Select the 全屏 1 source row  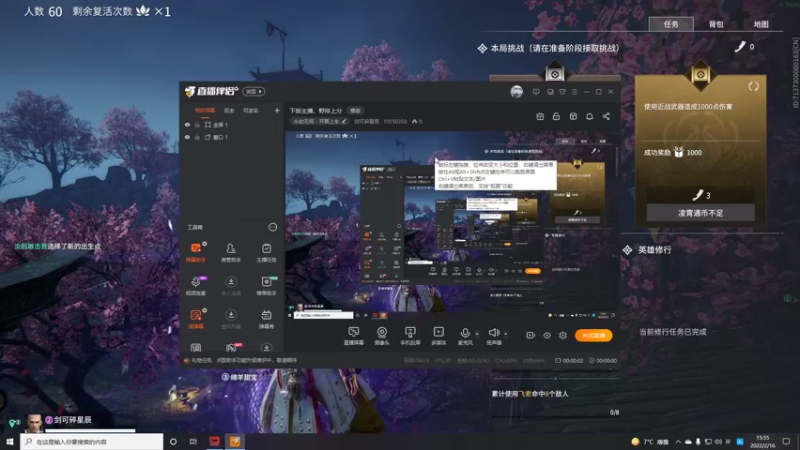click(232, 124)
